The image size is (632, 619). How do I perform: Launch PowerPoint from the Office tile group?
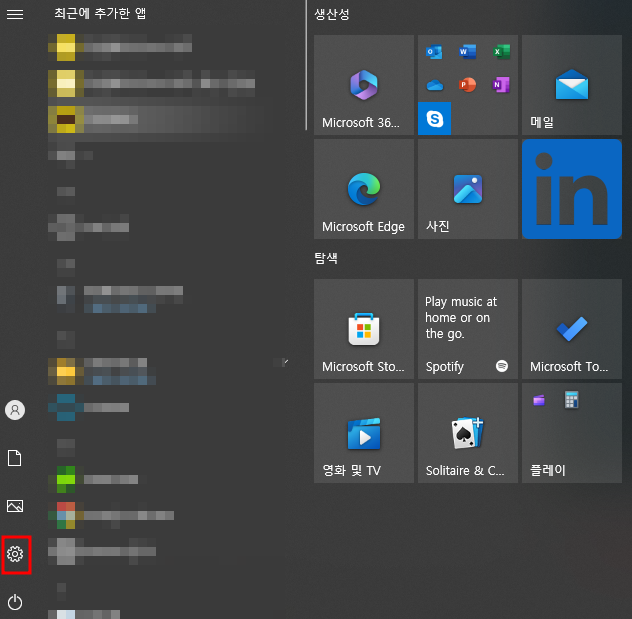[468, 85]
